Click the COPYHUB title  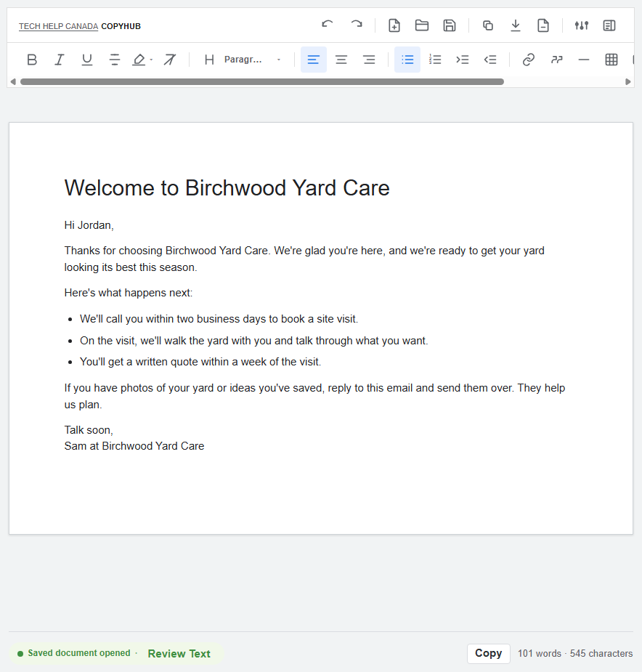pyautogui.click(x=121, y=26)
